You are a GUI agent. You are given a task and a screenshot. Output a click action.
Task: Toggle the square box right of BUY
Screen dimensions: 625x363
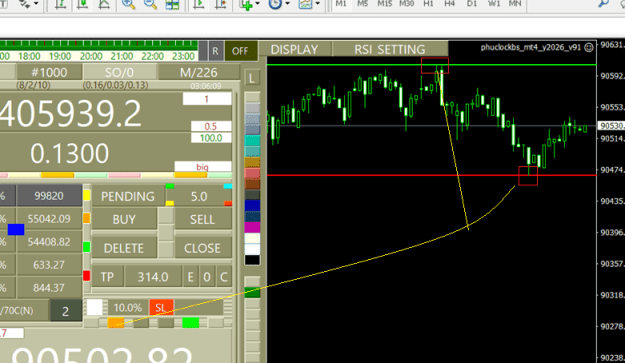point(166,216)
